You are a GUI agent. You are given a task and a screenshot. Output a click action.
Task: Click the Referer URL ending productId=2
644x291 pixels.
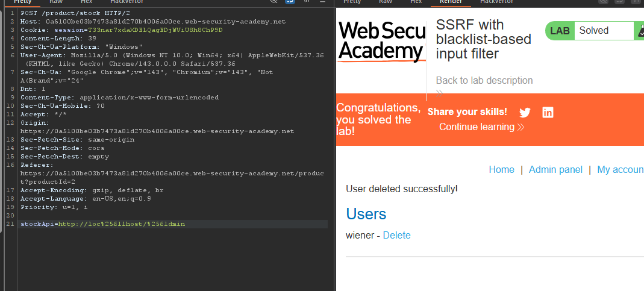pyautogui.click(x=172, y=178)
